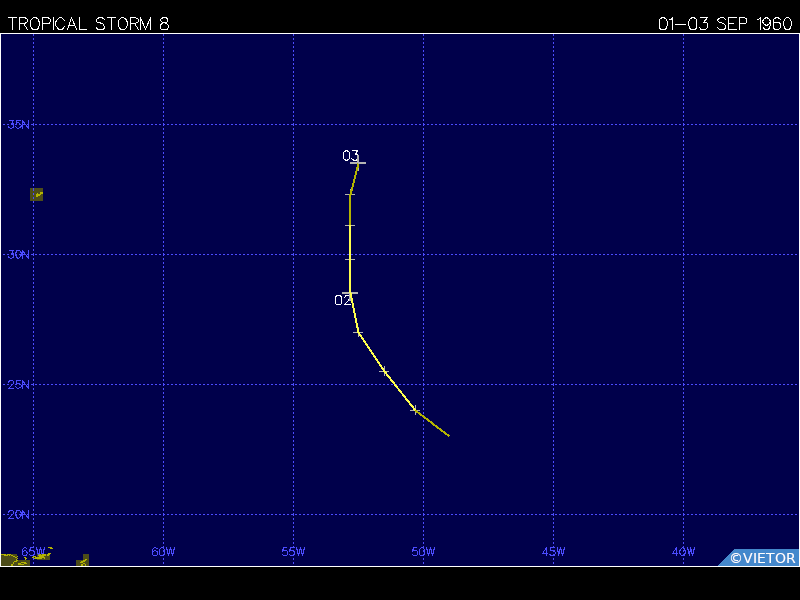
Task: Click the Bermuda island icon near 32N
Action: (37, 194)
